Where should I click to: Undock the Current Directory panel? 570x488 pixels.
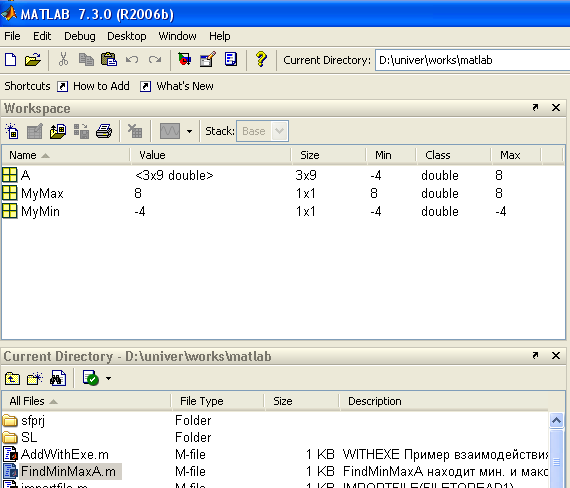click(535, 356)
